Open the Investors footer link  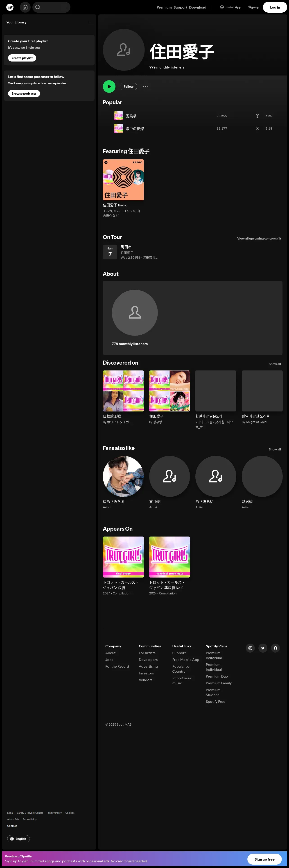click(146, 673)
